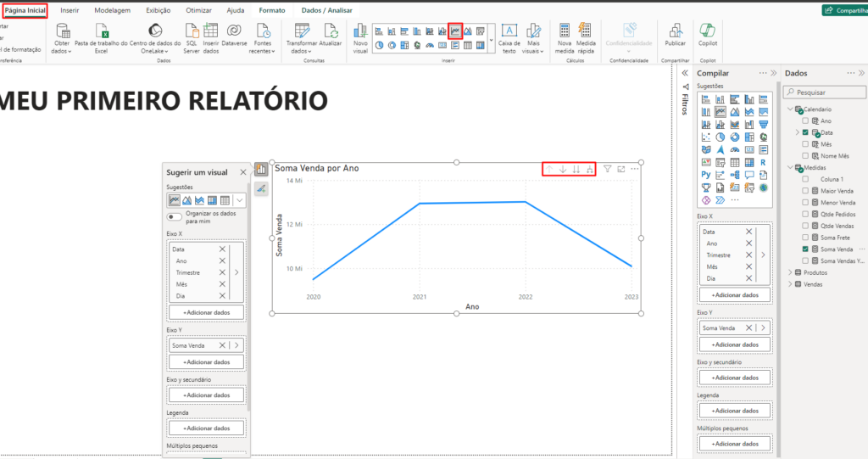The height and width of the screenshot is (459, 868).
Task: Click the focus mode icon on the chart
Action: point(621,169)
